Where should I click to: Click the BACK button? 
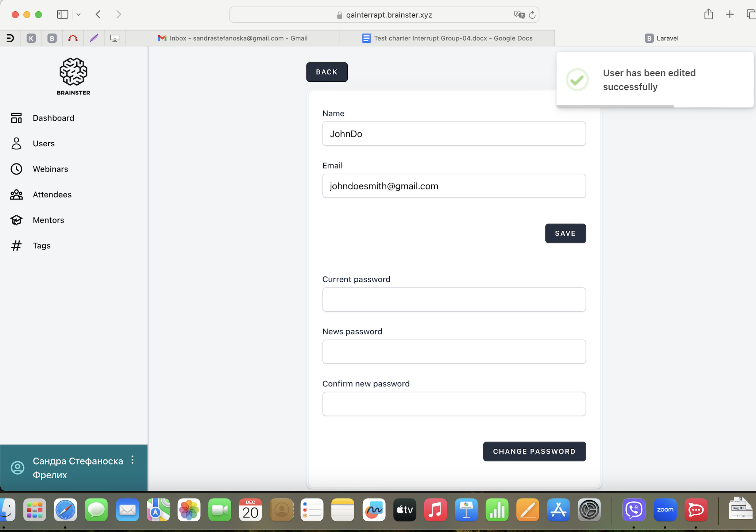327,72
